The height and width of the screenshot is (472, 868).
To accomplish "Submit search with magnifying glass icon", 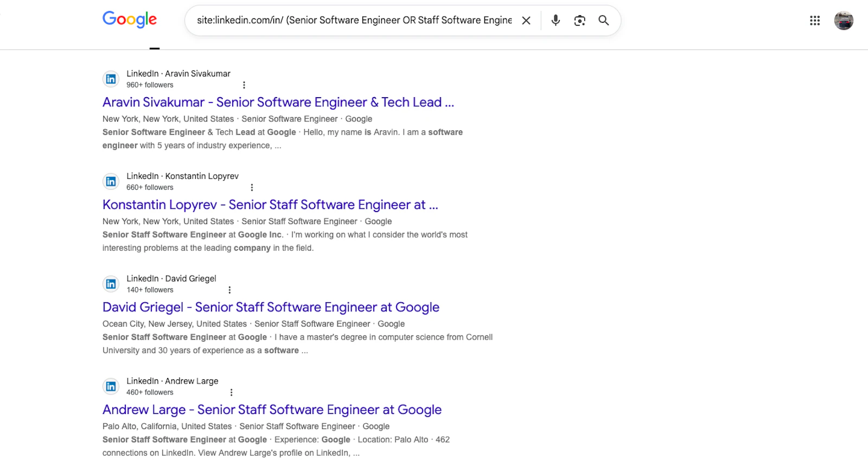I will 604,21.
